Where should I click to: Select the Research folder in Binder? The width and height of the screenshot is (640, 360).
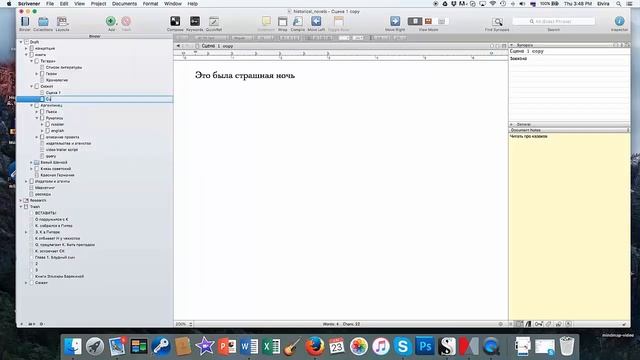click(38, 200)
